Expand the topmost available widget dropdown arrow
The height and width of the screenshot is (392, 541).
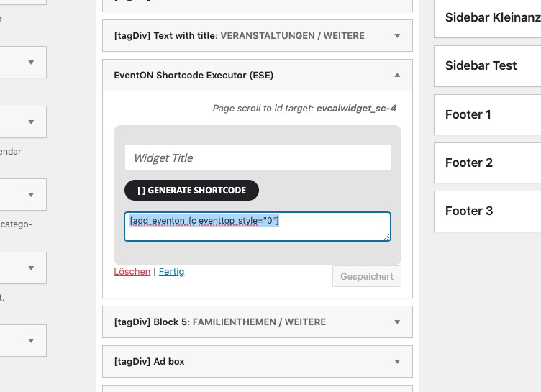31,63
